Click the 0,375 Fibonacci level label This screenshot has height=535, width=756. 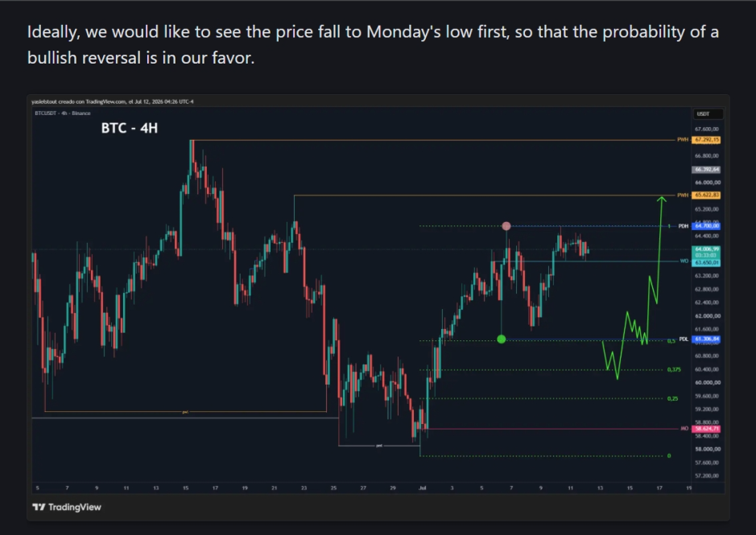pyautogui.click(x=674, y=370)
